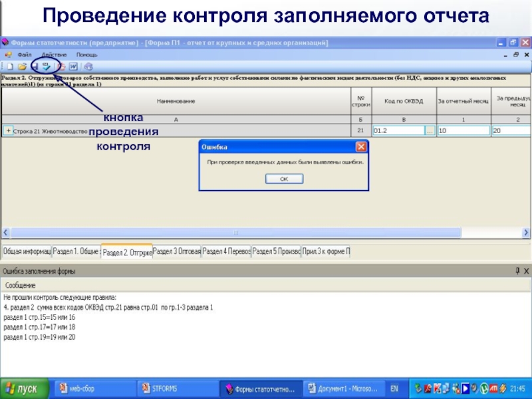Image resolution: width=532 pixels, height=399 pixels.
Task: Restore the inner document window
Action: tap(516, 55)
